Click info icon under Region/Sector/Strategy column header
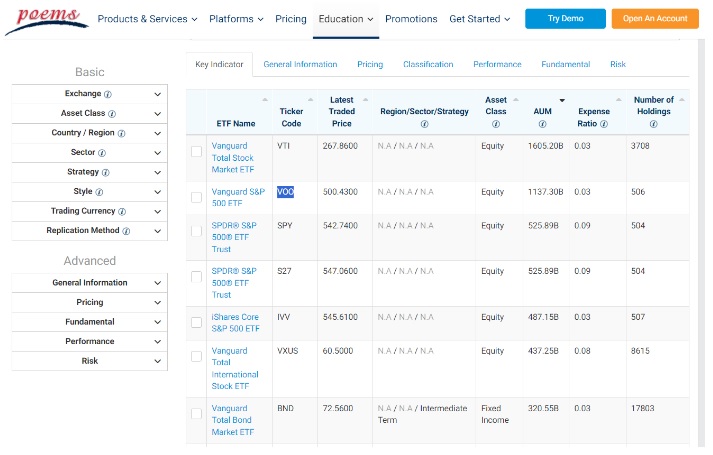 (424, 124)
